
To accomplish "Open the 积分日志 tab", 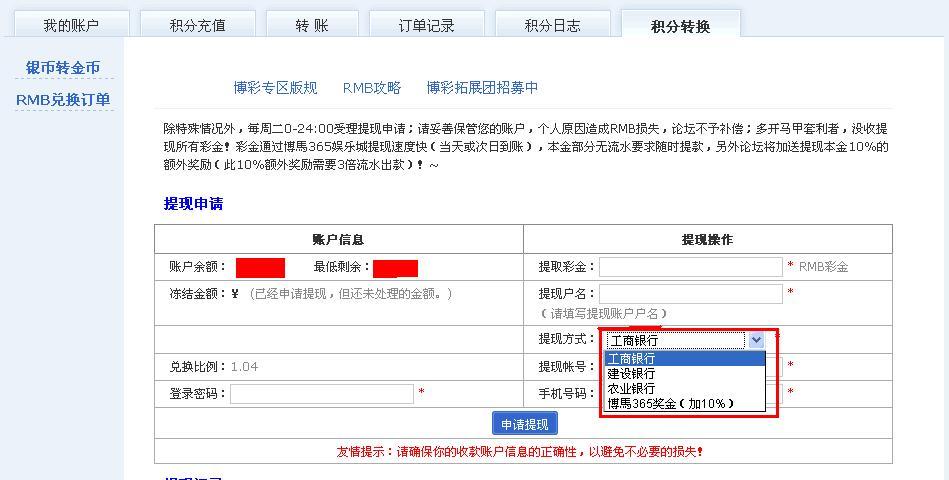I will coord(552,25).
